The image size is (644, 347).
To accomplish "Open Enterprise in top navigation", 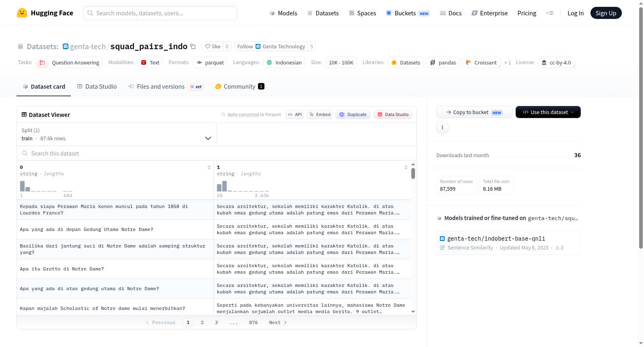I will (490, 13).
